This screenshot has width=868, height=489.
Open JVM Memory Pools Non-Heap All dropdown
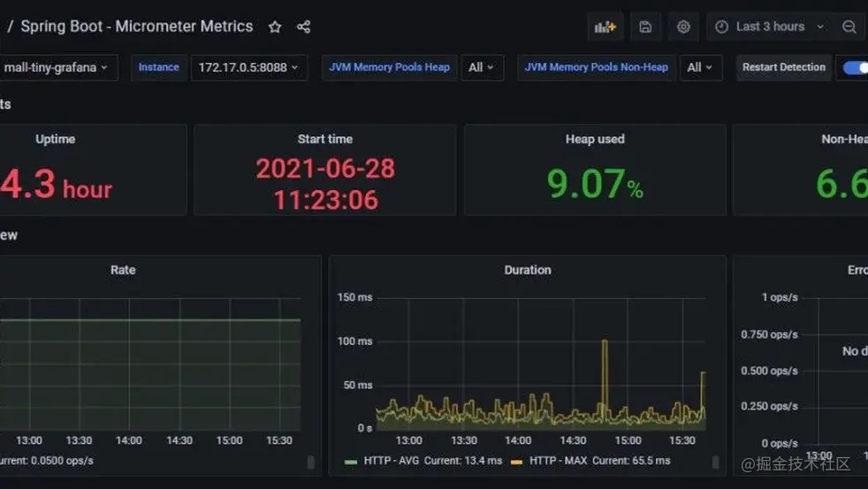(x=700, y=67)
